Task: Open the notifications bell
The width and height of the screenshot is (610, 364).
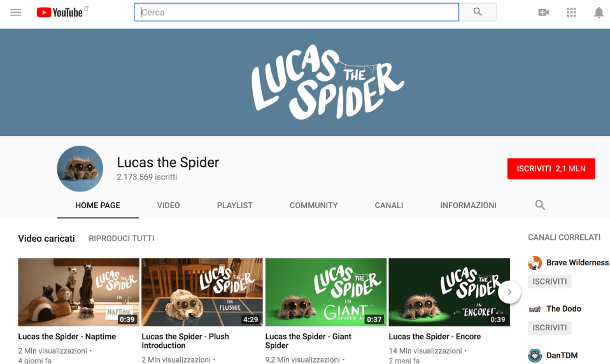Action: pos(599,13)
